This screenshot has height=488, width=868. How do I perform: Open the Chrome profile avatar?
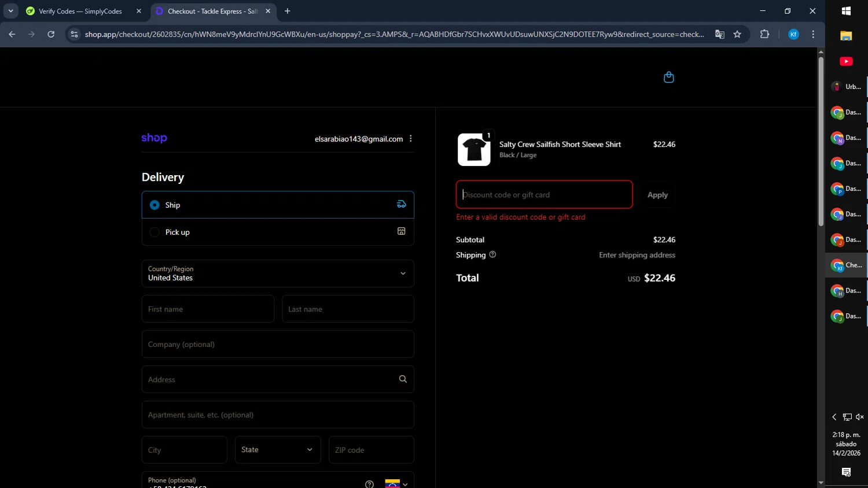pyautogui.click(x=793, y=34)
